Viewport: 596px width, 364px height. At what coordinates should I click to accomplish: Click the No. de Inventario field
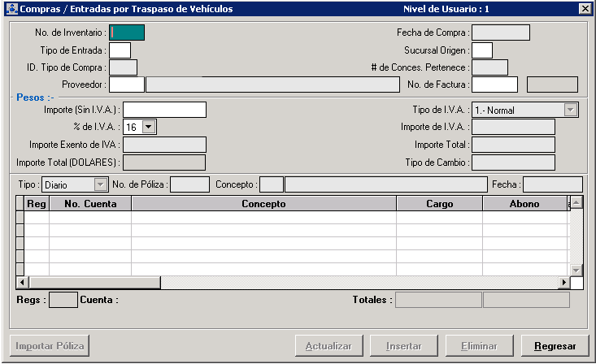pyautogui.click(x=127, y=32)
